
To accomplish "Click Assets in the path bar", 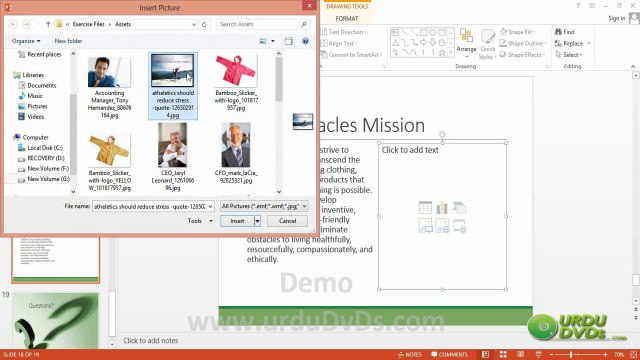I will [123, 24].
